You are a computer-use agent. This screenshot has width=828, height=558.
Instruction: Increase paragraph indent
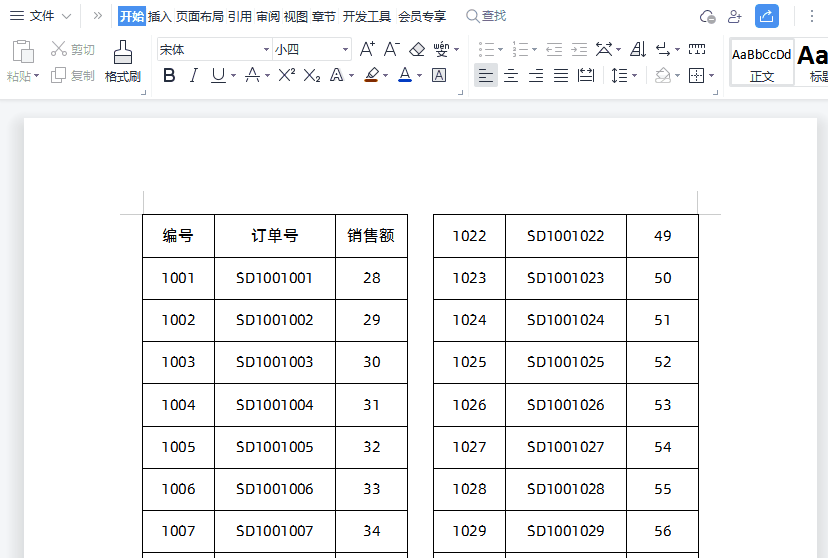click(579, 50)
